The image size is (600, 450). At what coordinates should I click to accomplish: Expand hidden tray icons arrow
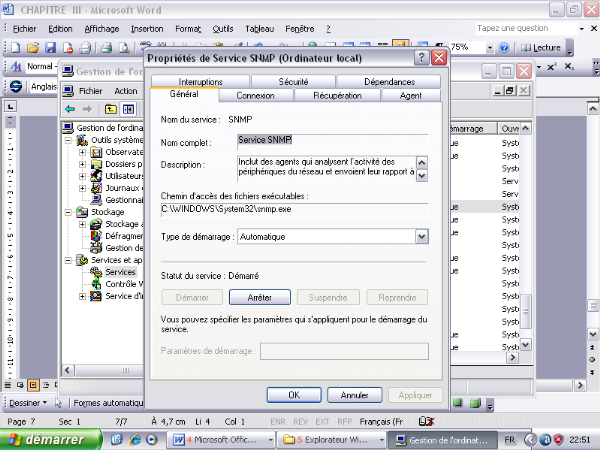point(530,440)
